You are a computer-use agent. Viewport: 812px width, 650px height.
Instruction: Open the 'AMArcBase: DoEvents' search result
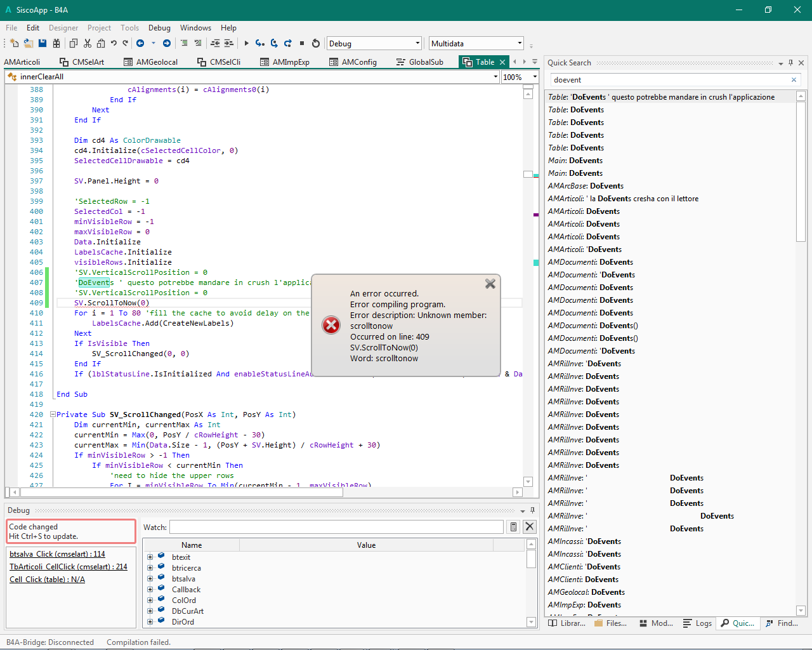(x=586, y=186)
